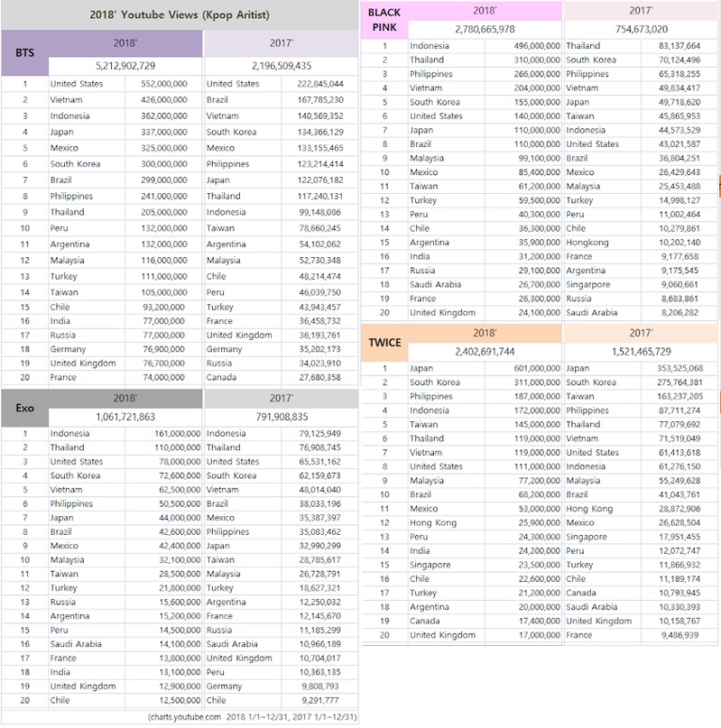Click Germany in BTS 2018 list

point(68,349)
